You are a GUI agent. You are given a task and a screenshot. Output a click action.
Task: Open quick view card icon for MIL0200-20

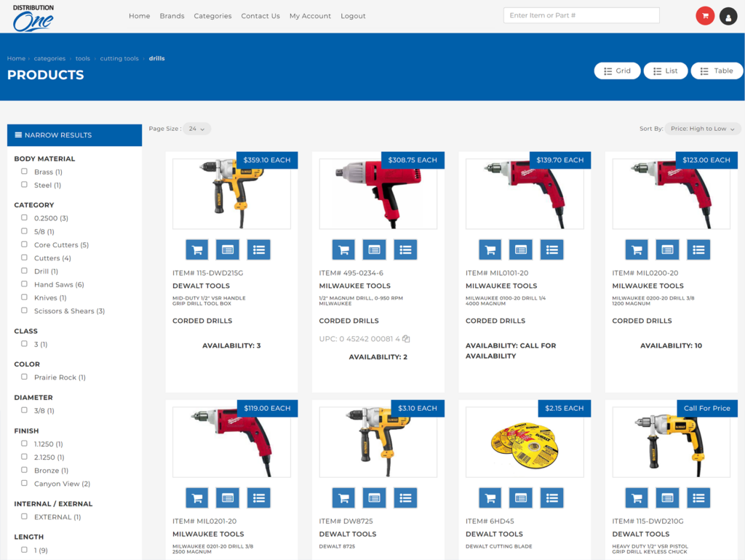(x=668, y=249)
